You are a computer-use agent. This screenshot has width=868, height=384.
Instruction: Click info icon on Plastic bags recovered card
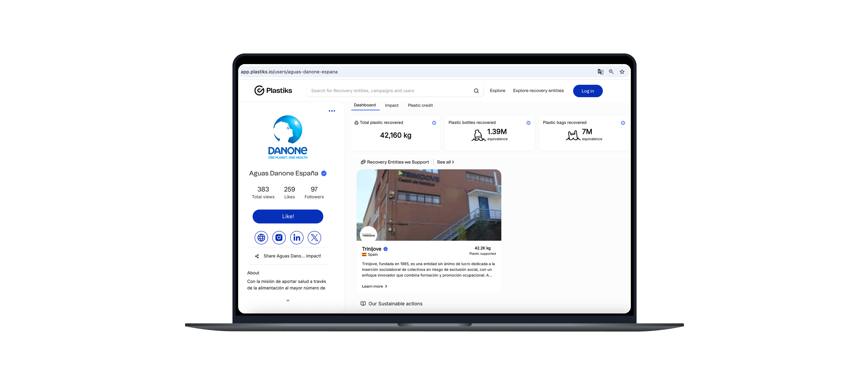(x=623, y=123)
